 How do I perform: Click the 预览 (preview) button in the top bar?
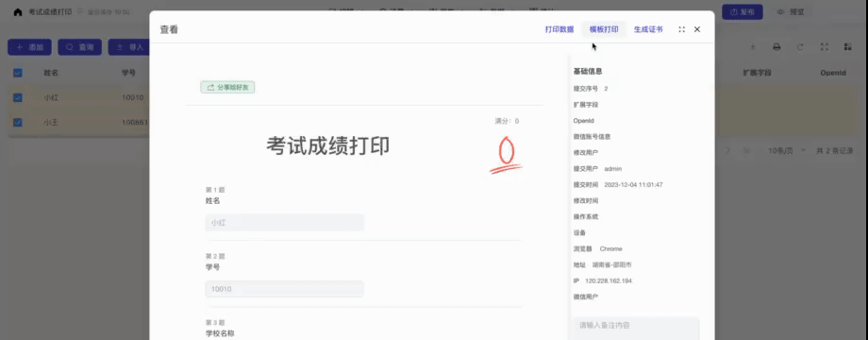(791, 12)
